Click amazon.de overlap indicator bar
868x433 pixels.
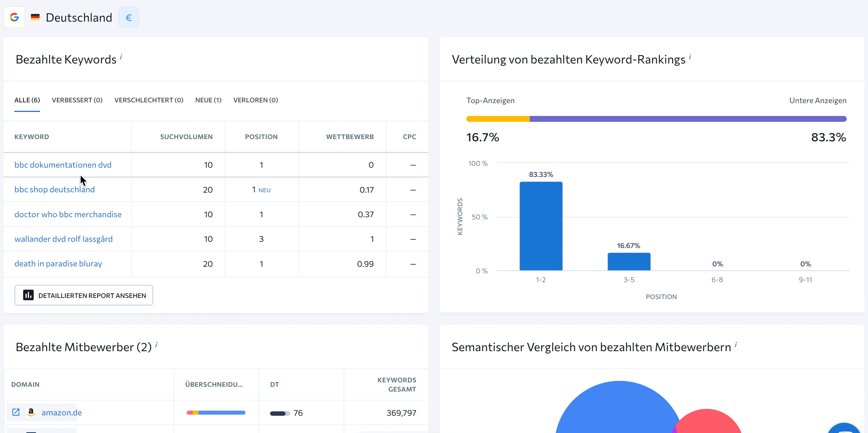tap(216, 413)
